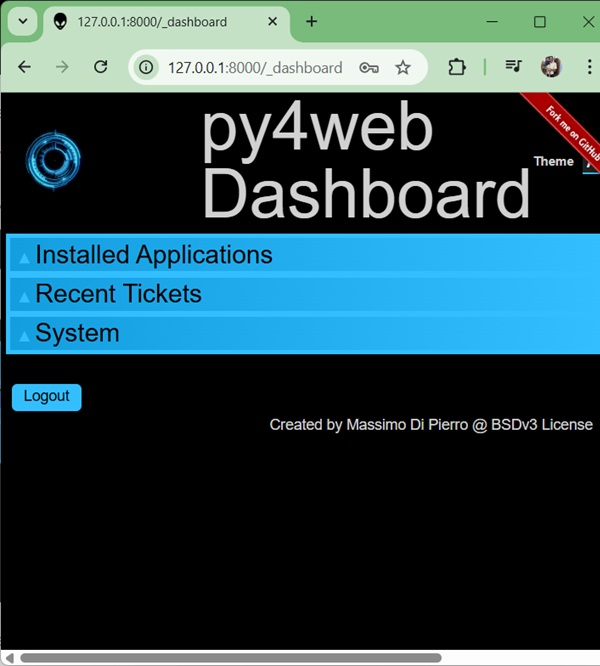Click the scrollbar left arrow
Screen dimensions: 600x666
coord(9,658)
